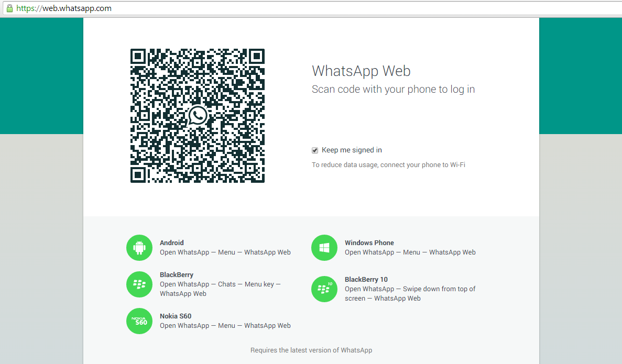This screenshot has height=364, width=622.
Task: Click Requires the latest version of WhatsApp
Action: coord(311,350)
